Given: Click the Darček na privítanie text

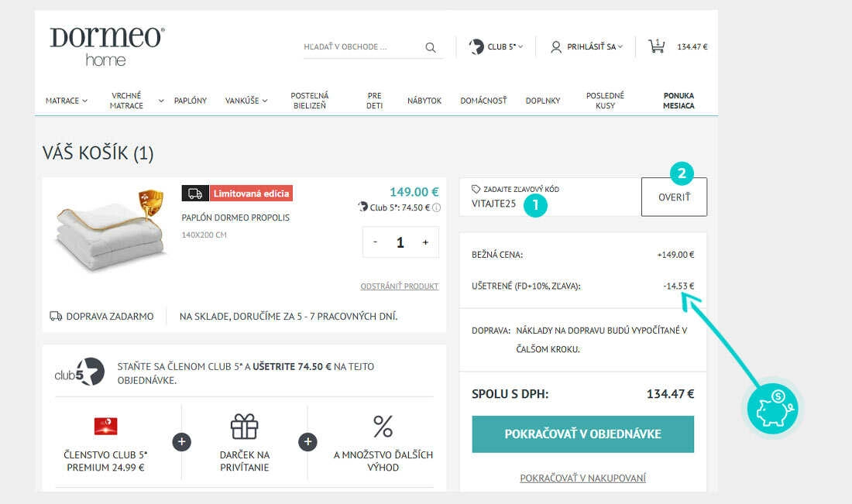Looking at the screenshot, I should pyautogui.click(x=245, y=461).
